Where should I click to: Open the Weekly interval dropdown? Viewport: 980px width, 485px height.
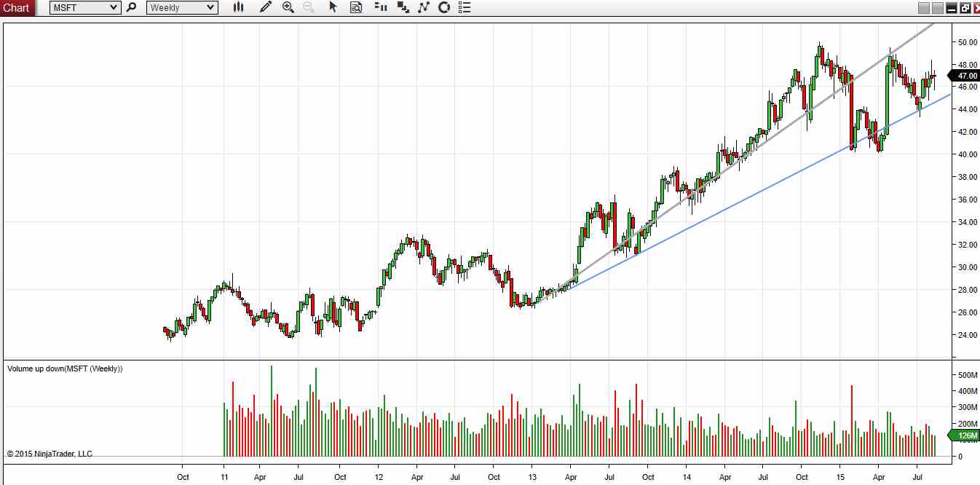coord(182,7)
